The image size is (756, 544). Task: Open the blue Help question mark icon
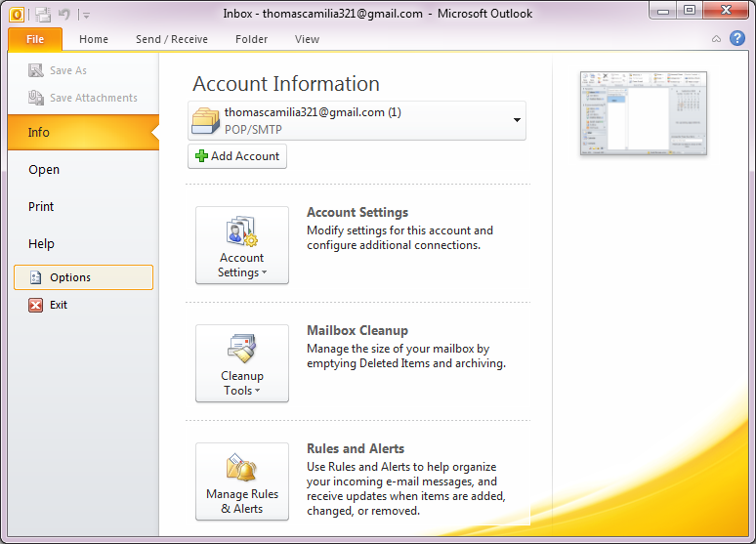point(737,39)
